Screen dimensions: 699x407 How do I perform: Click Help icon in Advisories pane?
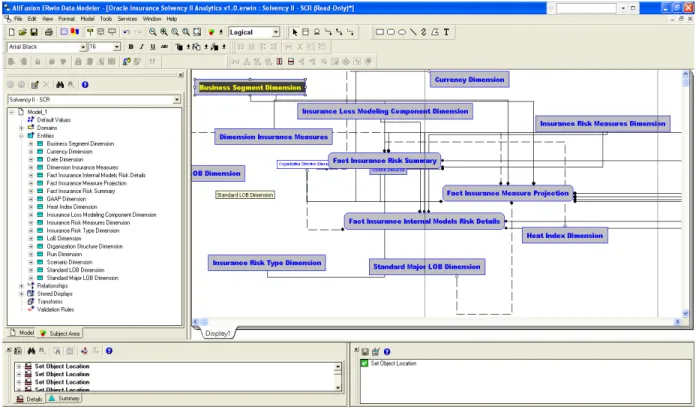(x=387, y=352)
